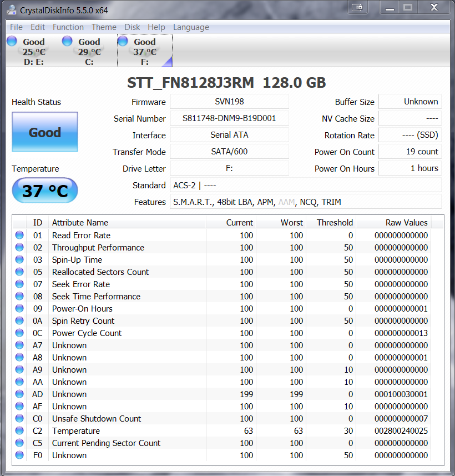
Task: Click the status orb for drive D: E:
Action: click(12, 41)
